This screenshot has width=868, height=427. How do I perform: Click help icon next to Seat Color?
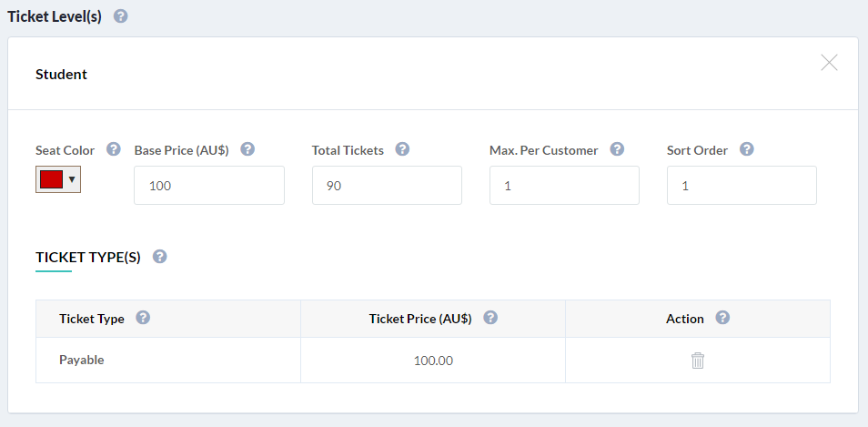coord(114,149)
